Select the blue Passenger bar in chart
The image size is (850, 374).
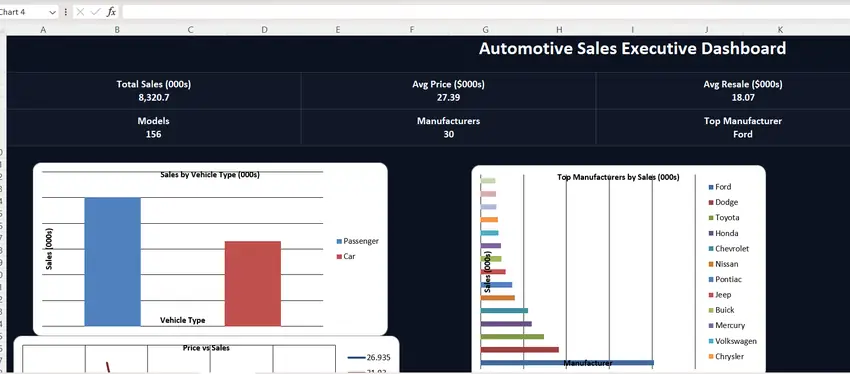tap(113, 262)
